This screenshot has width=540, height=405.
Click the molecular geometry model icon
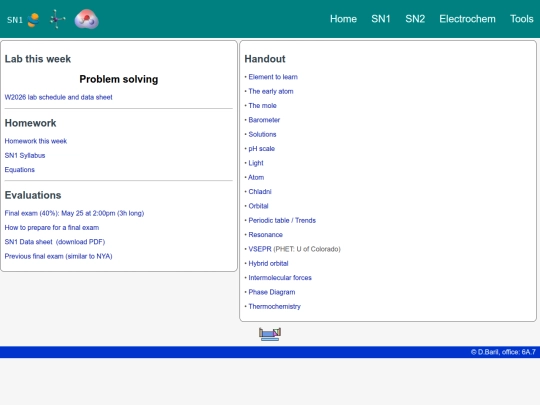pyautogui.click(x=57, y=19)
